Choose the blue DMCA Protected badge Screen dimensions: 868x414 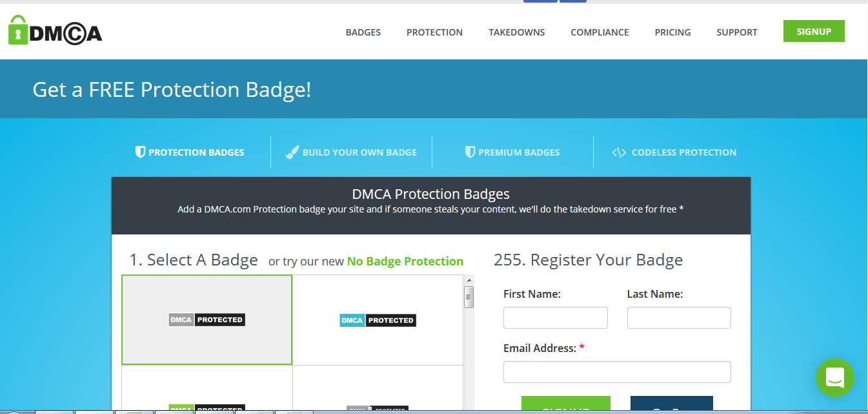click(378, 320)
